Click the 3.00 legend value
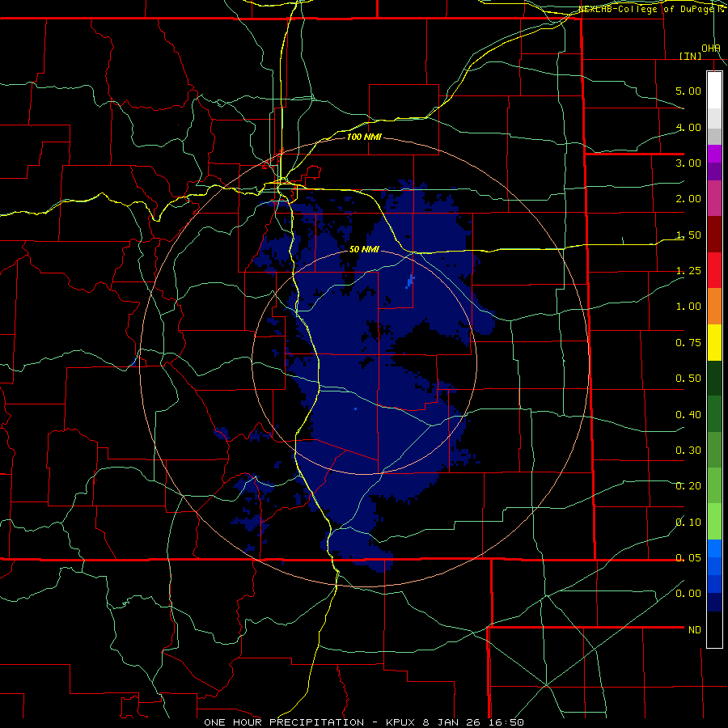The height and width of the screenshot is (728, 728). pyautogui.click(x=688, y=163)
